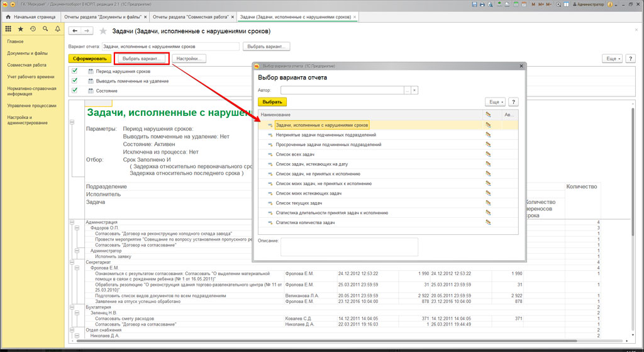644x352 pixels.
Task: Toggle the Выводить помеченные на удаление checkbox
Action: [x=74, y=81]
